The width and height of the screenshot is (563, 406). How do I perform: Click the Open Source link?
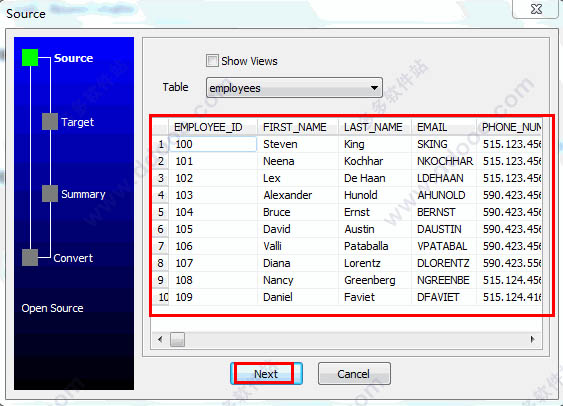tap(52, 308)
